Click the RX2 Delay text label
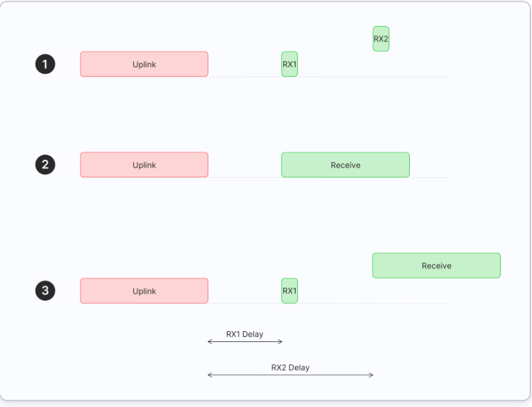 pyautogui.click(x=290, y=367)
